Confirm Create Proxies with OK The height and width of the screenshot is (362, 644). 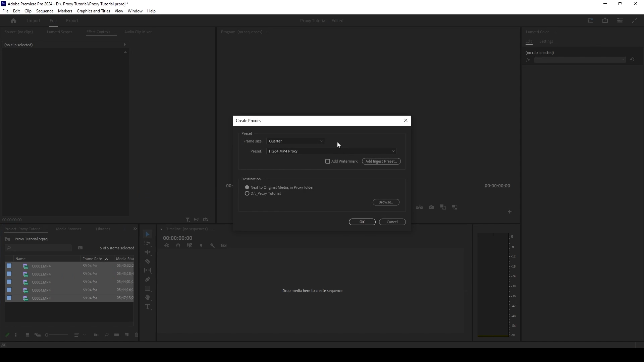[362, 222]
